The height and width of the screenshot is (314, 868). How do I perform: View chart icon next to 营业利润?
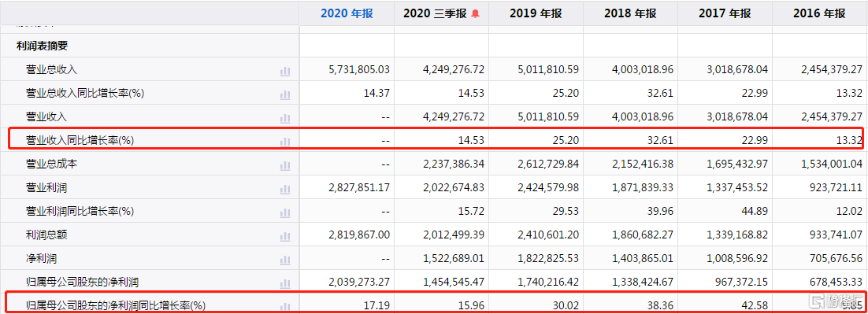(x=285, y=189)
